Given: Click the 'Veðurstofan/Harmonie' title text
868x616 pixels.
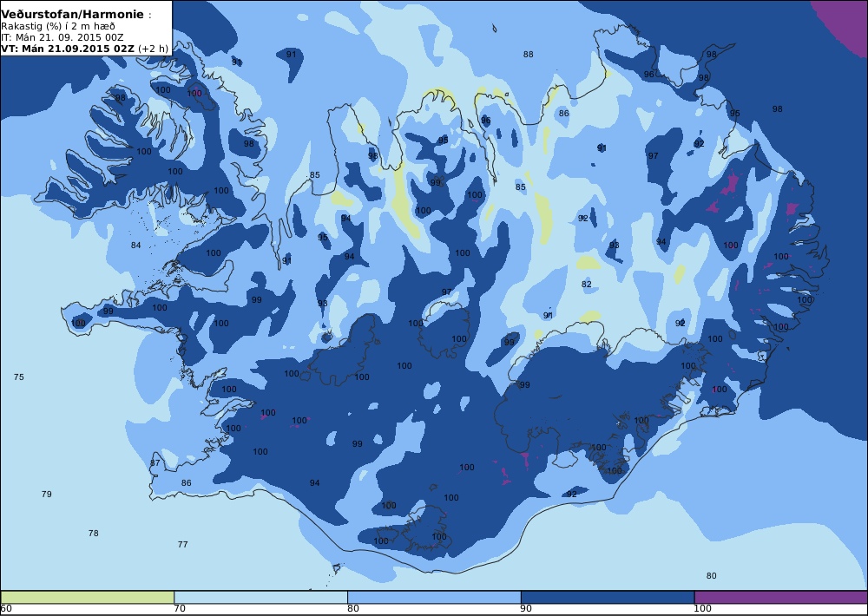Looking at the screenshot, I should [73, 15].
